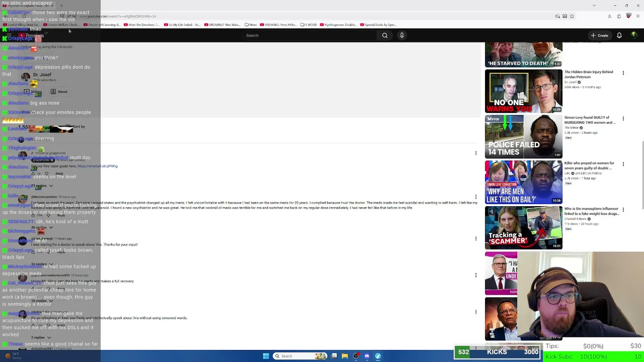The height and width of the screenshot is (362, 644).
Task: Open OBS Studio from the taskbar
Action: (356, 356)
